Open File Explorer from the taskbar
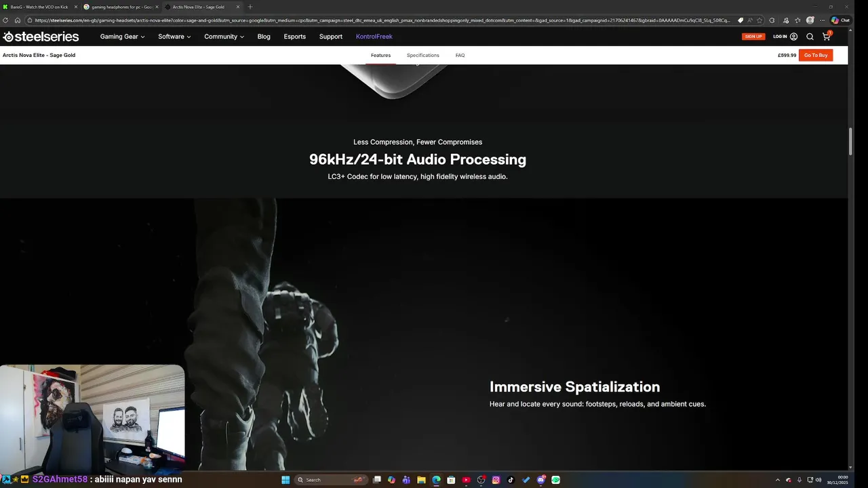868x488 pixels. pos(421,480)
